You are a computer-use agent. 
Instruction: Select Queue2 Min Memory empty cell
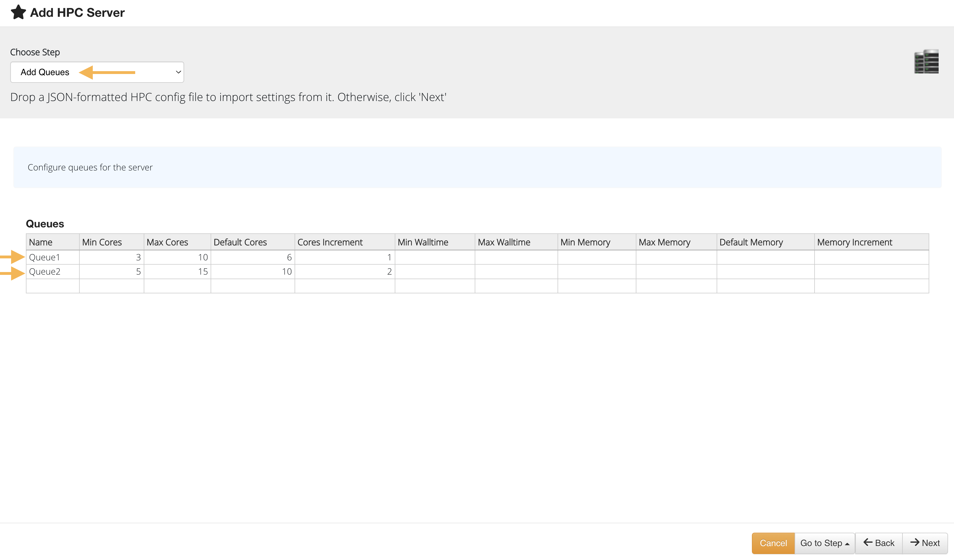pos(597,272)
